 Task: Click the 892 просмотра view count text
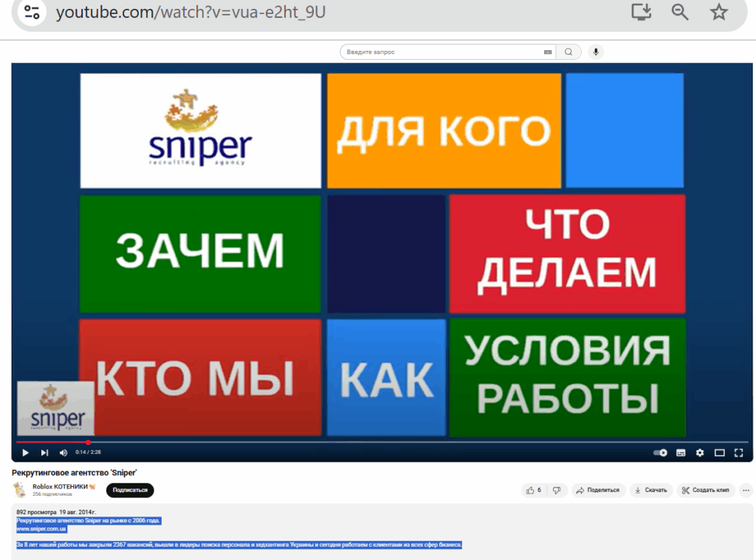pos(36,512)
